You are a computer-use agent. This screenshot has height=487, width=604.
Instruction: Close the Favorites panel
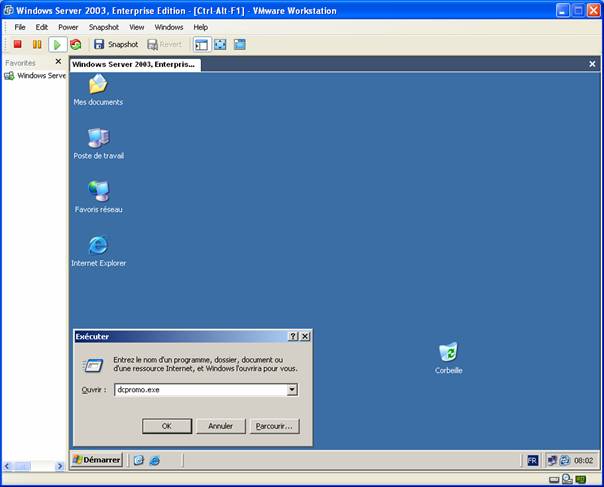[58, 61]
